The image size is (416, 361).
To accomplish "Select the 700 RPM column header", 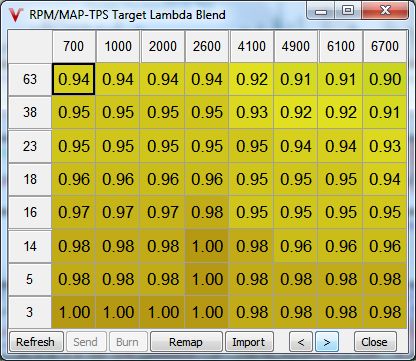I will [x=74, y=46].
